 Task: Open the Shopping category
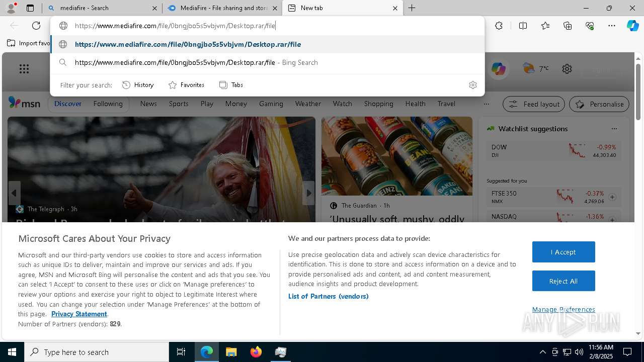(378, 104)
